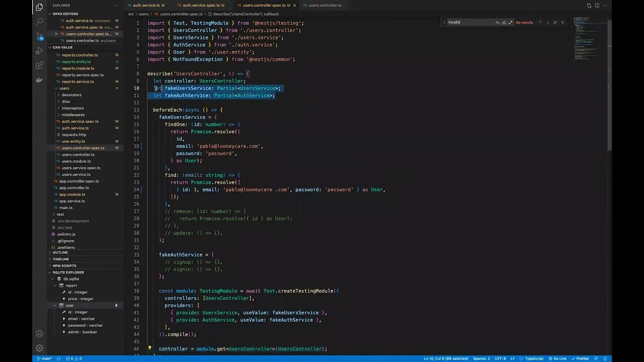Change UTF-8 encoding in status bar
The height and width of the screenshot is (362, 644).
500,358
